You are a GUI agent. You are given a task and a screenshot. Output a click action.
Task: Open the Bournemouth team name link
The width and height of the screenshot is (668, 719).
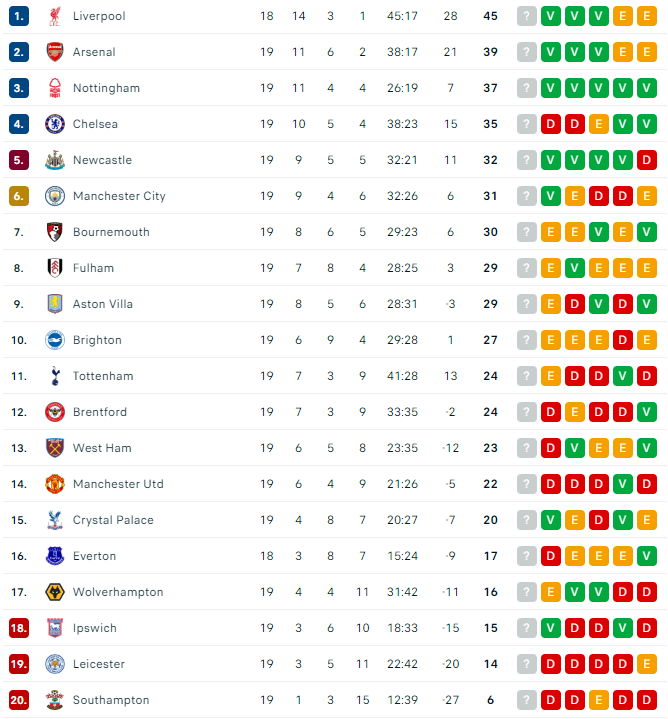(111, 232)
